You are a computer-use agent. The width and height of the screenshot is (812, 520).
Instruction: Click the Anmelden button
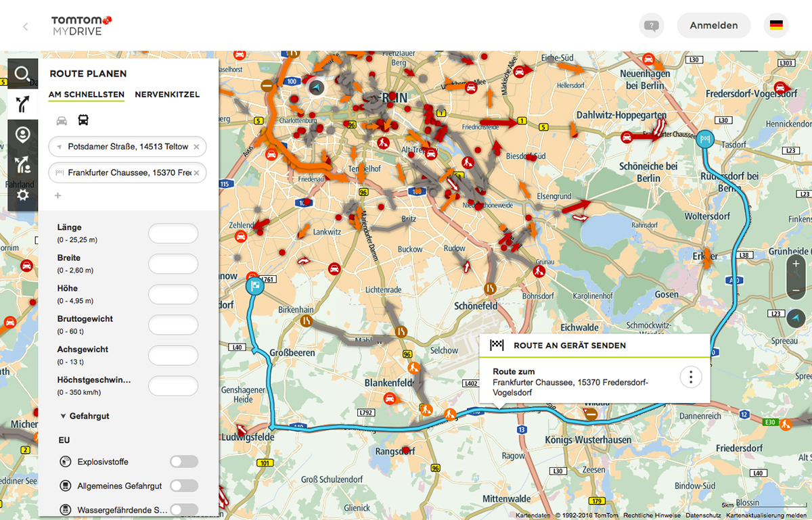[x=713, y=26]
